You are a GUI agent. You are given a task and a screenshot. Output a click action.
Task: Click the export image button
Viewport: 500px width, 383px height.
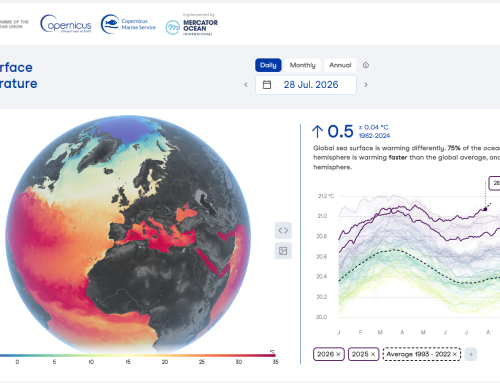pos(283,251)
